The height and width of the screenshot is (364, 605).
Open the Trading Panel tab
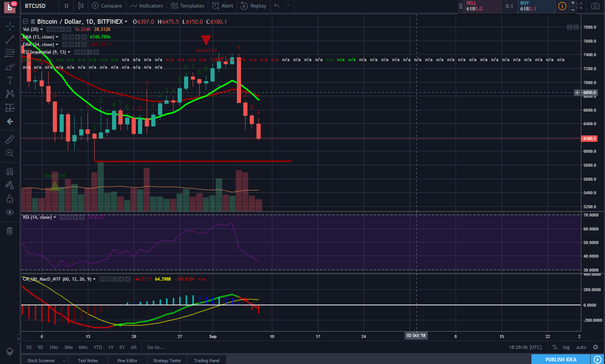tap(207, 361)
